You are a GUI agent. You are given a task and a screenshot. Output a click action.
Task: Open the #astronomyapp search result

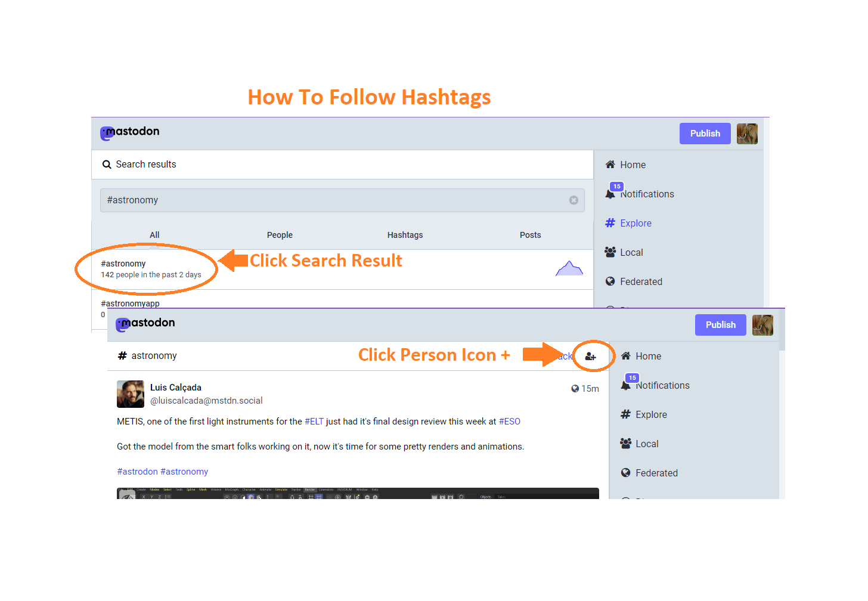coord(130,303)
